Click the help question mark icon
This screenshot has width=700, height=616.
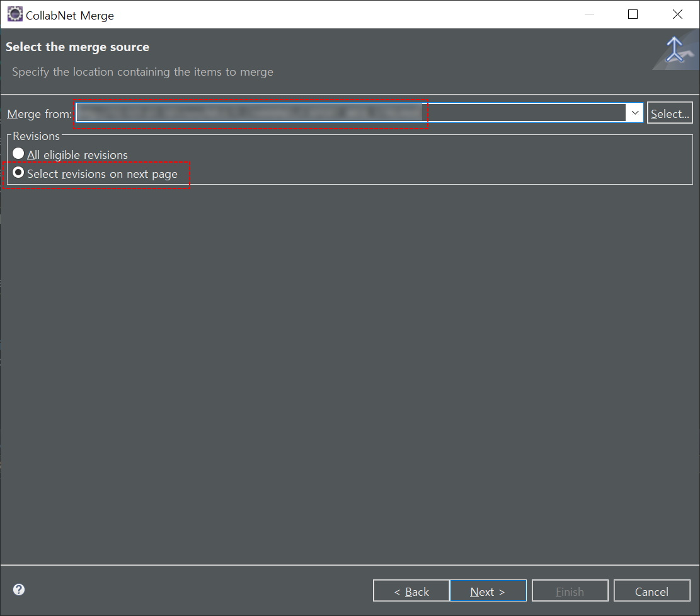click(19, 590)
